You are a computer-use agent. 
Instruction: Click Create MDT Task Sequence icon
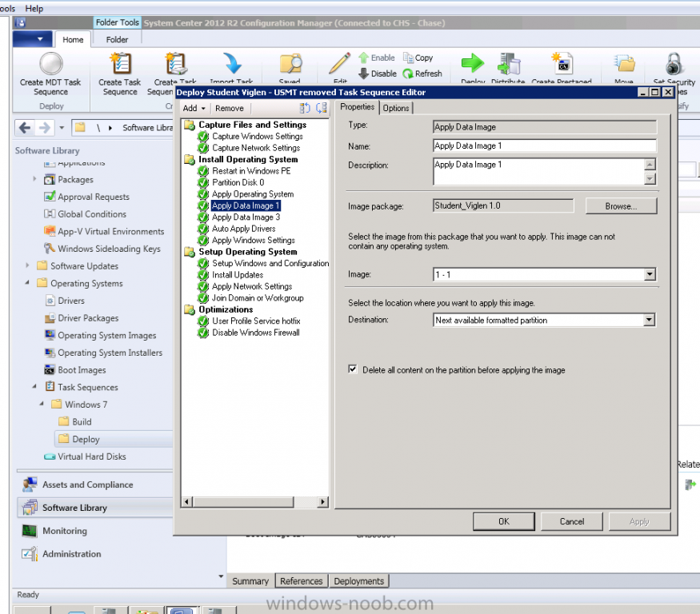[x=51, y=63]
